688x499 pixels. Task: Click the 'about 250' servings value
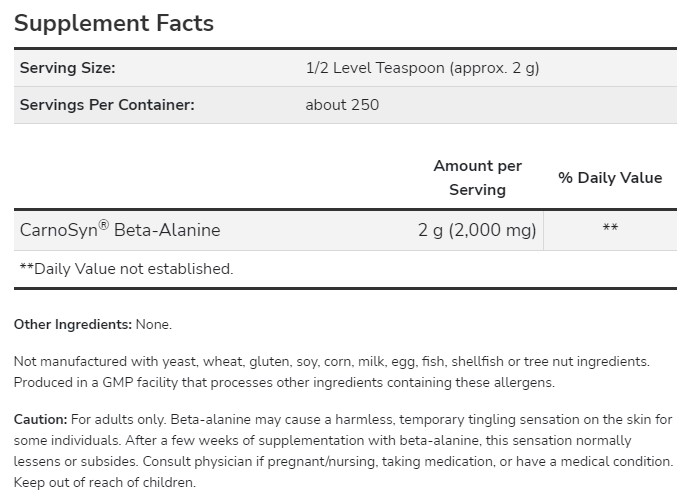point(342,105)
